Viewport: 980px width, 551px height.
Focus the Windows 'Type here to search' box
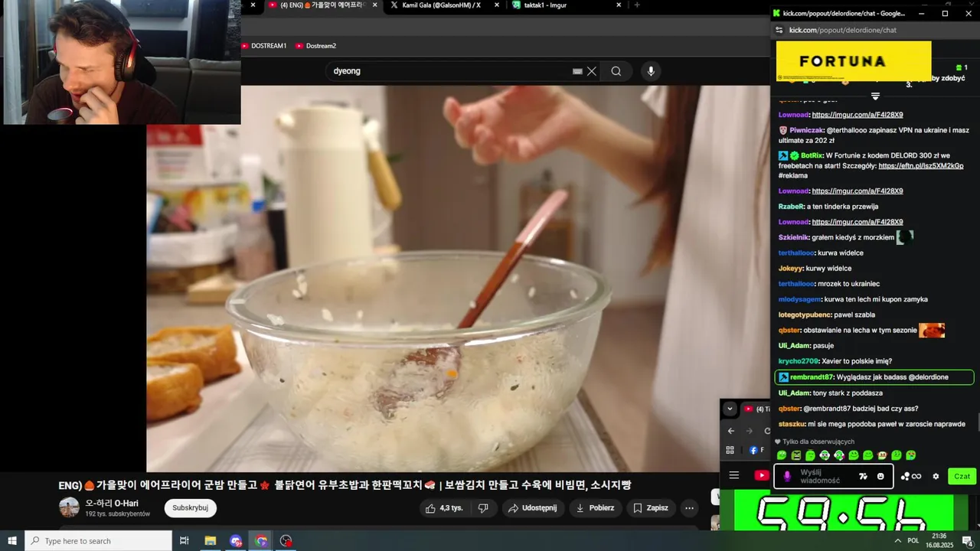point(98,541)
